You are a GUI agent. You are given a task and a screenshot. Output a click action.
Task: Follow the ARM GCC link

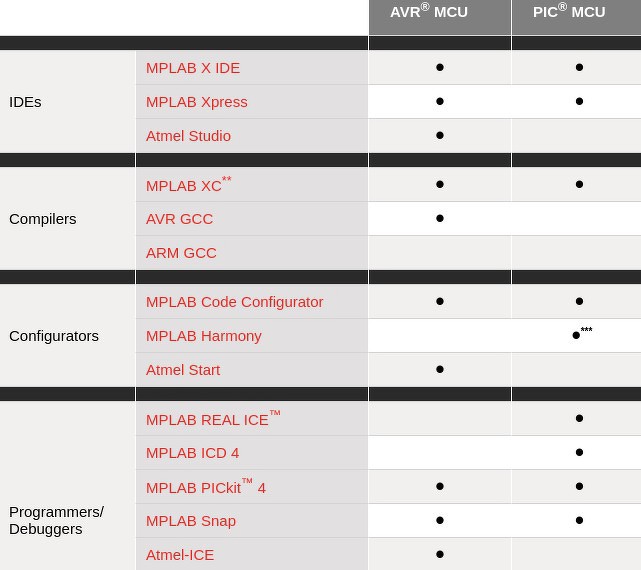(181, 253)
